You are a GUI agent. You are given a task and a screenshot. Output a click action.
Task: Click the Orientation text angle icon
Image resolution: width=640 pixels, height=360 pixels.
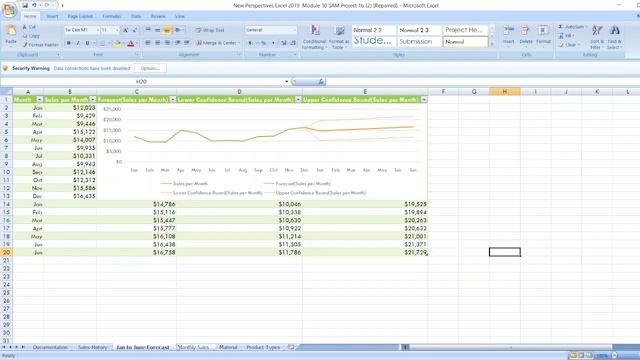(x=178, y=30)
